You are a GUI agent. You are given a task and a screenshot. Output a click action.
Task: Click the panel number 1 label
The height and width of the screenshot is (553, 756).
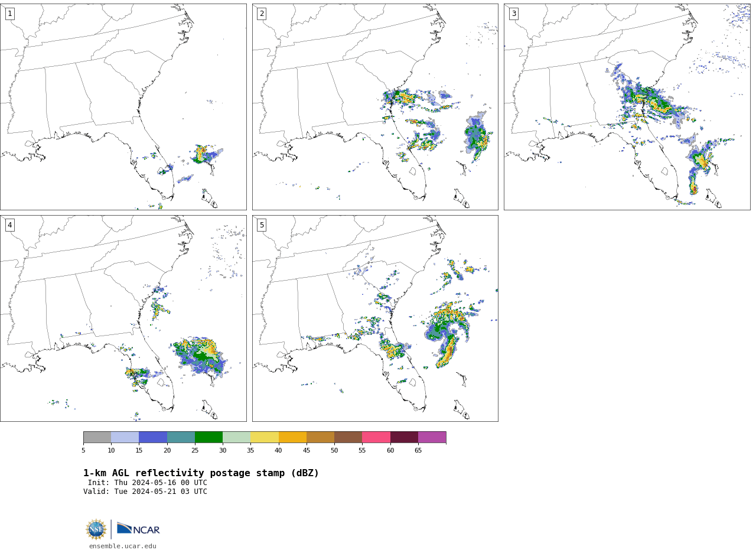pos(9,14)
